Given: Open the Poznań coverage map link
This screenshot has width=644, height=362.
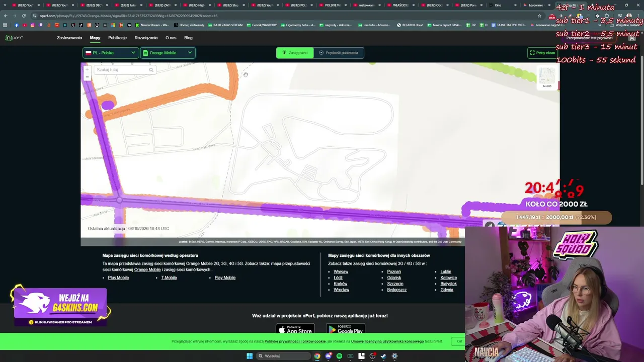Looking at the screenshot, I should point(394,271).
